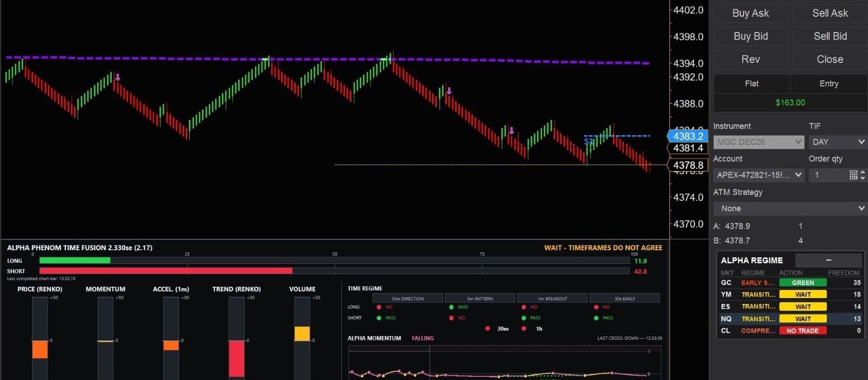The width and height of the screenshot is (868, 380).
Task: Click the 4378.8 current price label
Action: pyautogui.click(x=688, y=165)
